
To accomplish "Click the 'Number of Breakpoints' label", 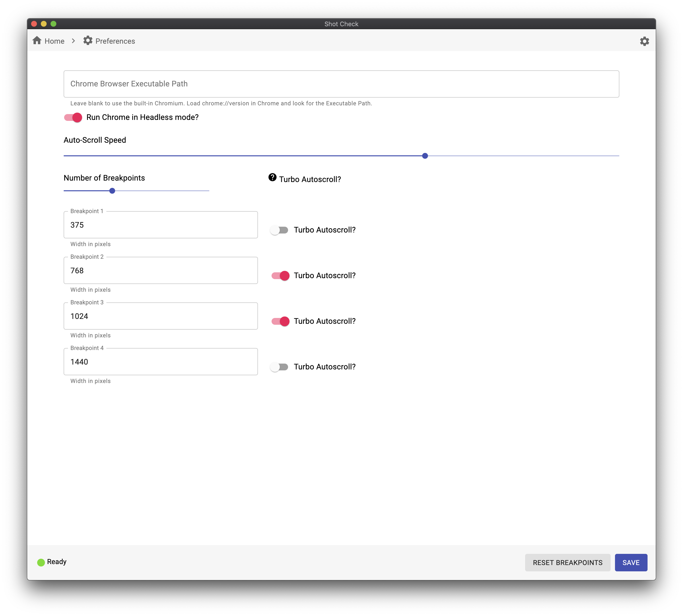I will tap(104, 178).
